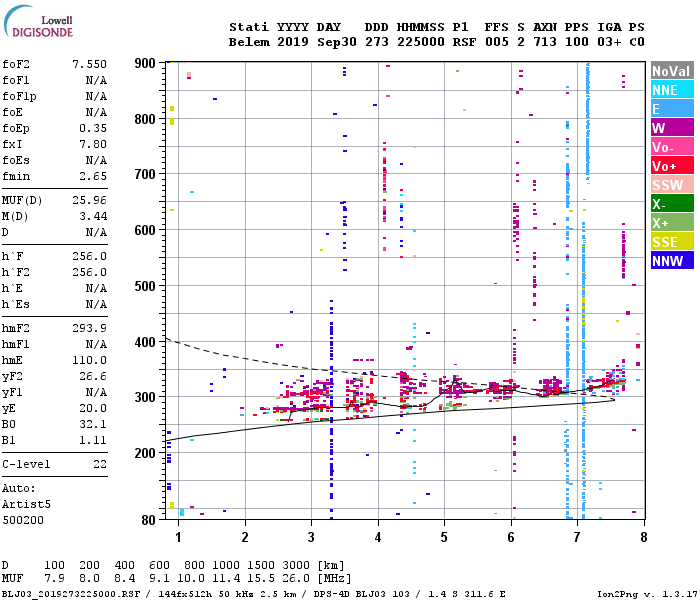Select the C-level value 22
700x600 pixels.
[100, 465]
